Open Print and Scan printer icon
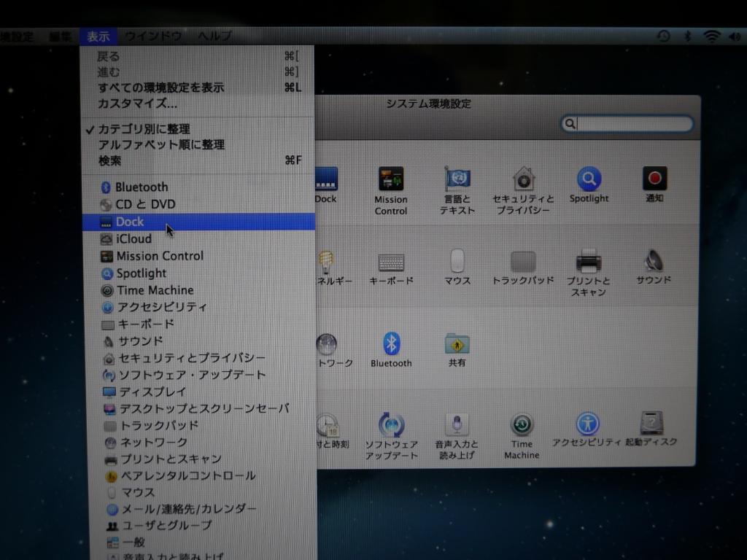Screen dimensions: 747x560 [589, 261]
